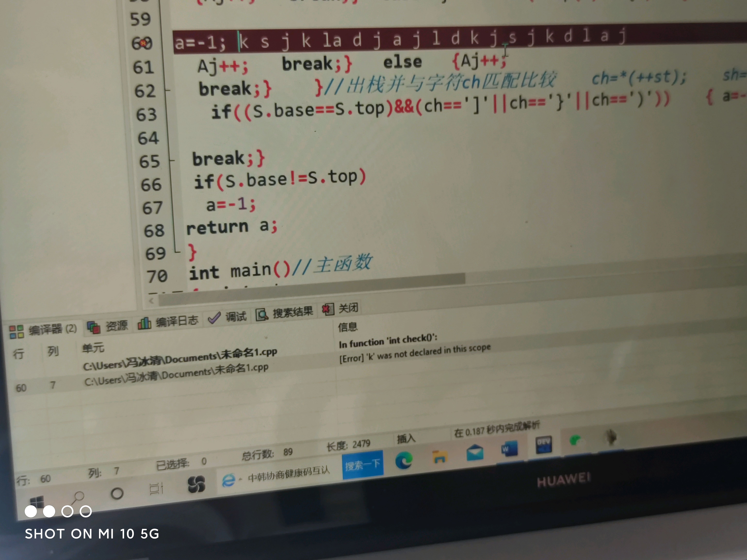
Task: Click line number 64 in the gutter
Action: pos(148,138)
